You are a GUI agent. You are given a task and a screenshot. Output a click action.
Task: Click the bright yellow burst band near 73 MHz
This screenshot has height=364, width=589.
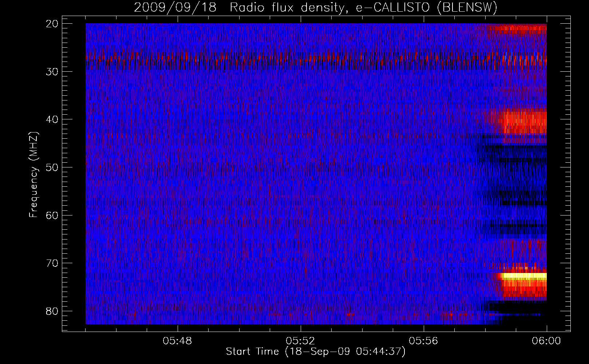[523, 276]
